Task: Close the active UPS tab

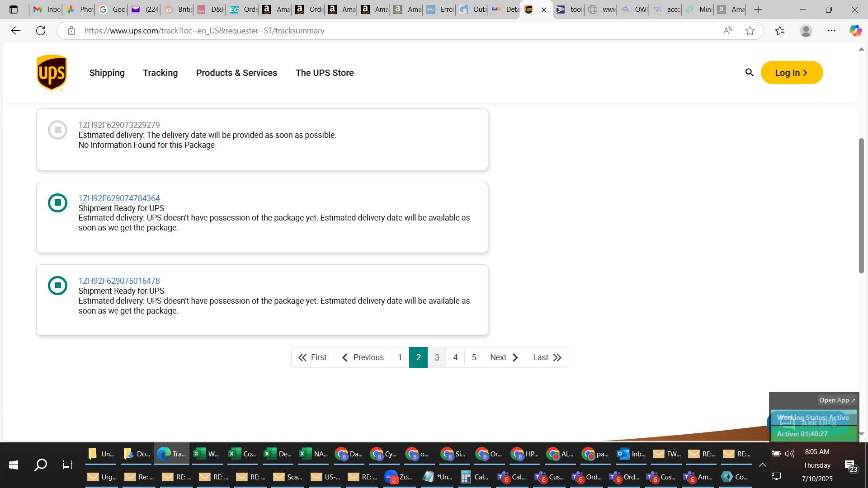Action: pyautogui.click(x=544, y=9)
